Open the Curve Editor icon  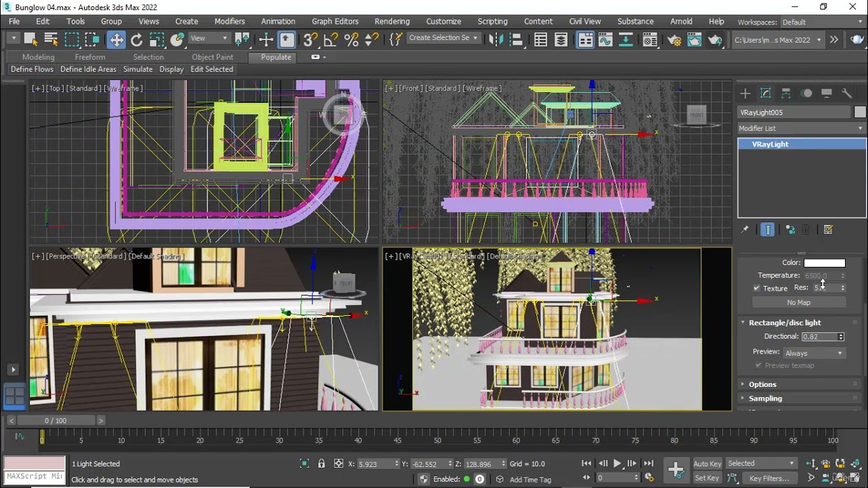(x=606, y=39)
